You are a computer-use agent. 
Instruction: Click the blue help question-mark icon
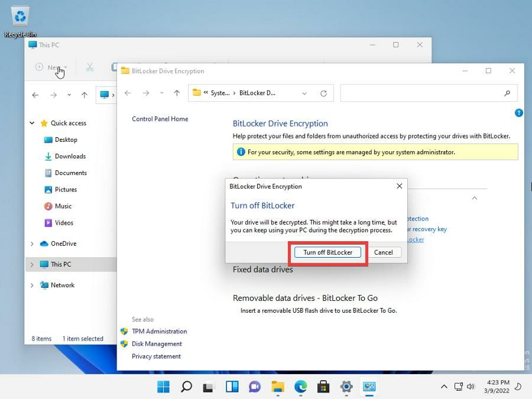(519, 113)
